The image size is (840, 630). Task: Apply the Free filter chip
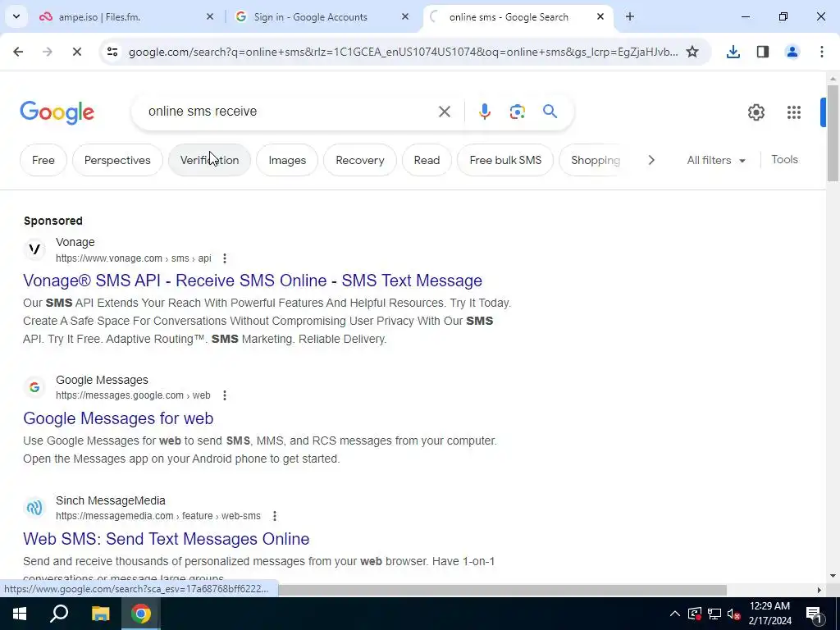43,160
